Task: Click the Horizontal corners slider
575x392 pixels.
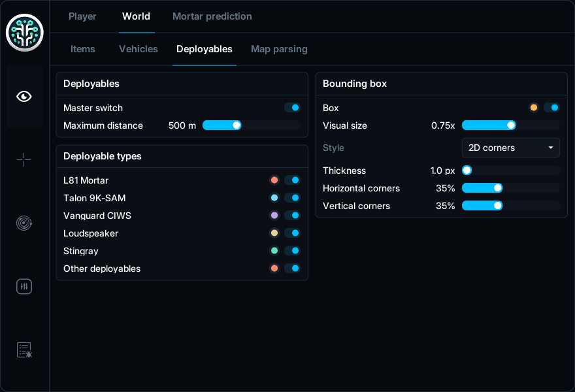Action: tap(511, 188)
